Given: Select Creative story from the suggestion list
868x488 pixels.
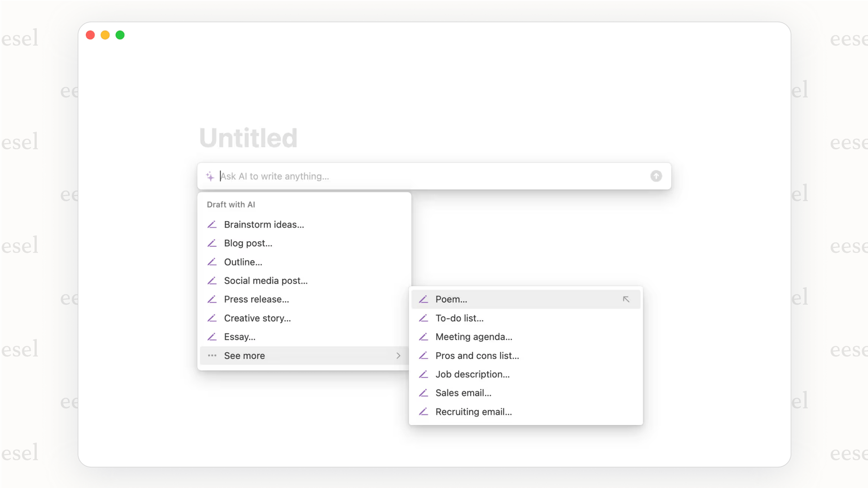Looking at the screenshot, I should [x=257, y=318].
